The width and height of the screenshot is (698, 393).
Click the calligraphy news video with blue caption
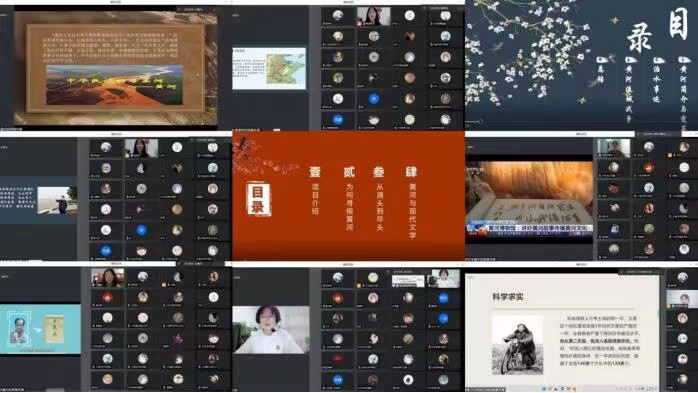(529, 199)
